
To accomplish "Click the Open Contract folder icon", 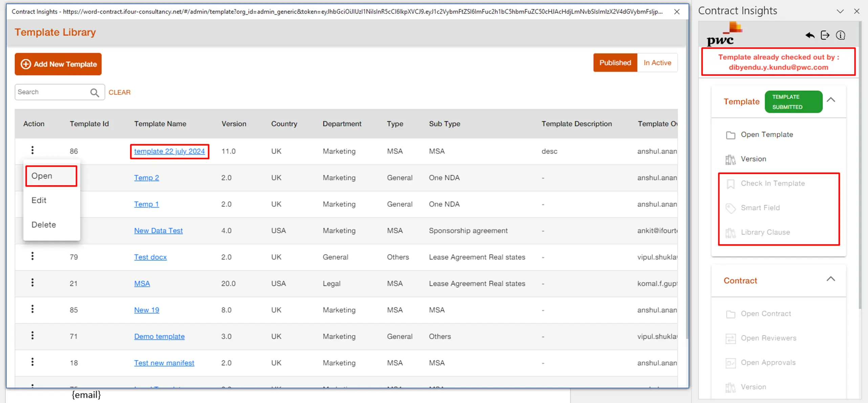I will click(731, 314).
